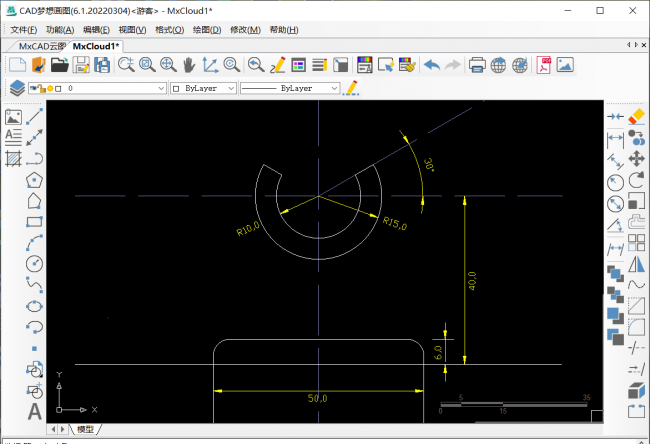Click the Undo blue arrow

tap(432, 65)
